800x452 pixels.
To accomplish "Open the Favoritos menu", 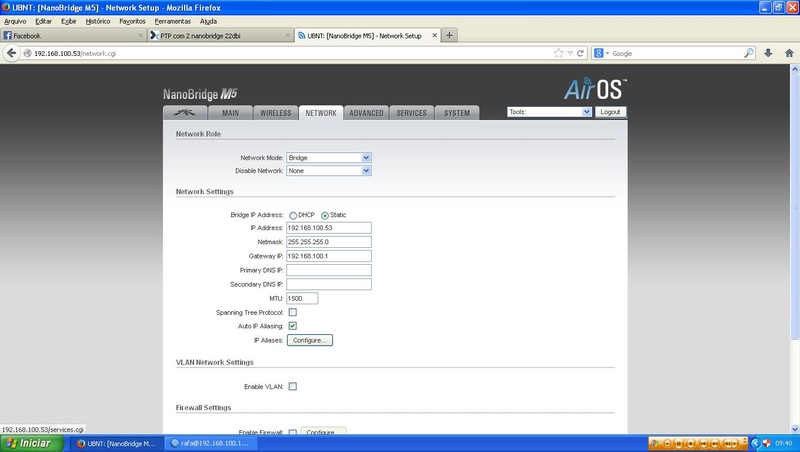I will [x=133, y=21].
